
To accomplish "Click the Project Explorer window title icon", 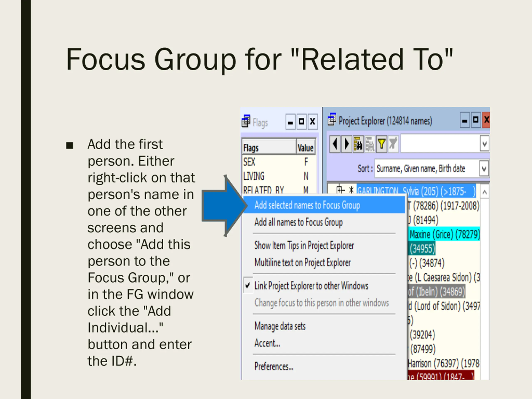I will tap(332, 119).
